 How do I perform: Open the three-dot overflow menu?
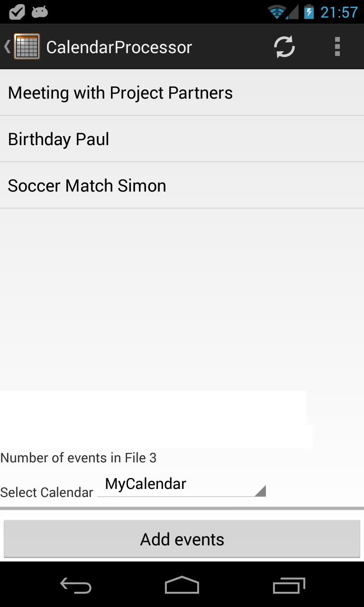[x=337, y=47]
